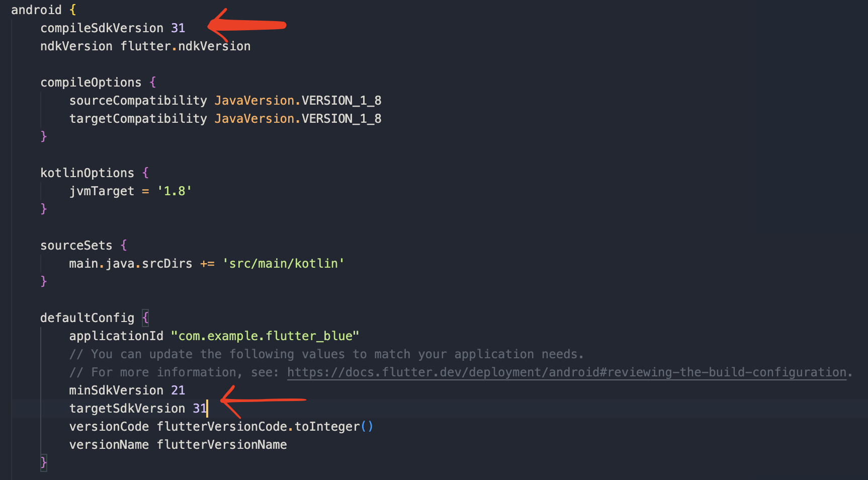Click at the end of targetSdkVersion 31

207,409
